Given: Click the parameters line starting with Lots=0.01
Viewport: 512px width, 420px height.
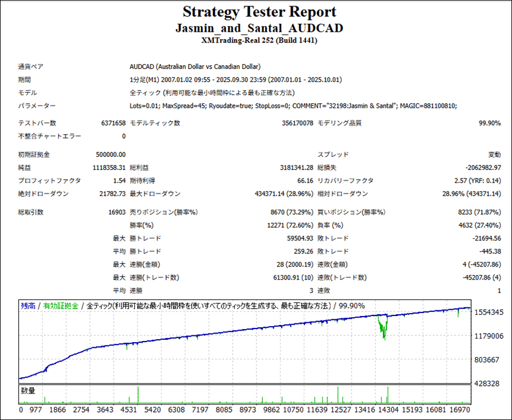Looking at the screenshot, I should (x=293, y=105).
